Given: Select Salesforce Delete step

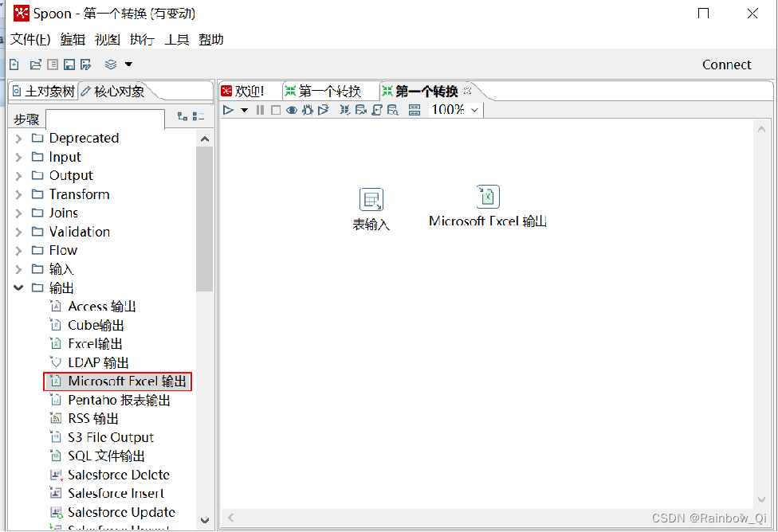Looking at the screenshot, I should point(110,475).
